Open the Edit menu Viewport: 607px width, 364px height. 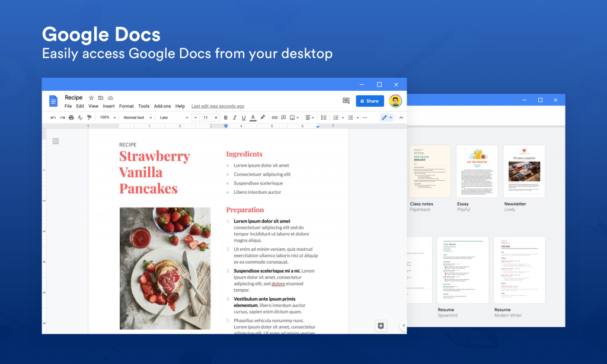point(80,106)
